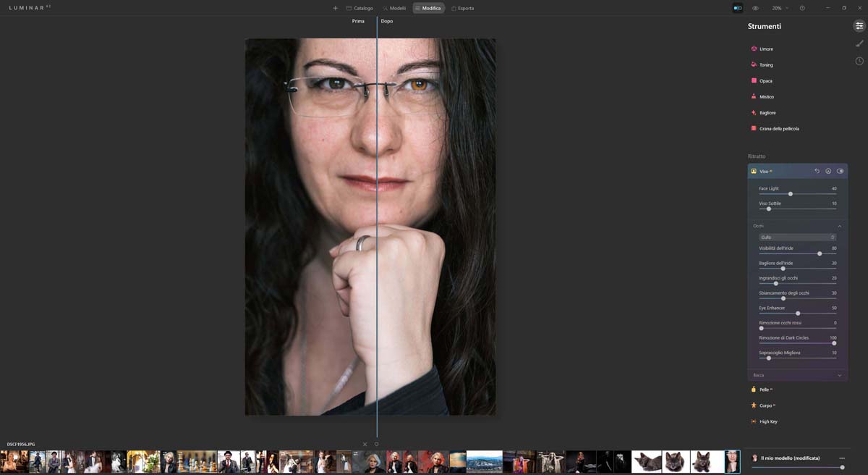Open the Esporta tab
The width and height of the screenshot is (868, 475).
click(x=462, y=8)
